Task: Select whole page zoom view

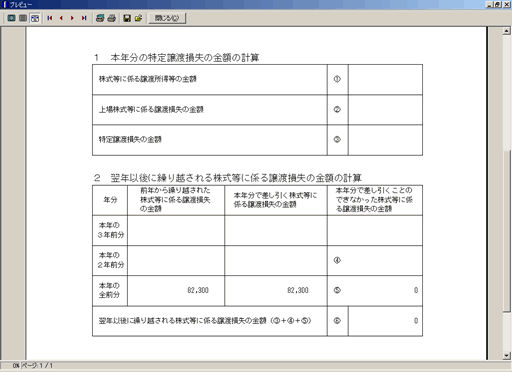Action: click(x=11, y=18)
